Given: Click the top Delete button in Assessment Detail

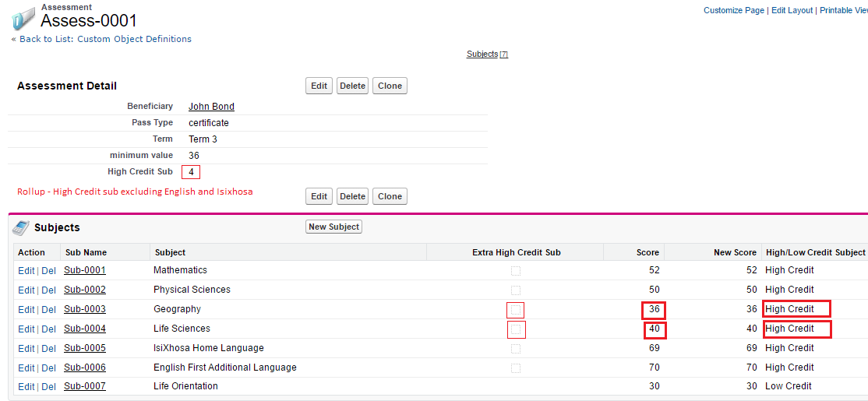Looking at the screenshot, I should coord(353,86).
